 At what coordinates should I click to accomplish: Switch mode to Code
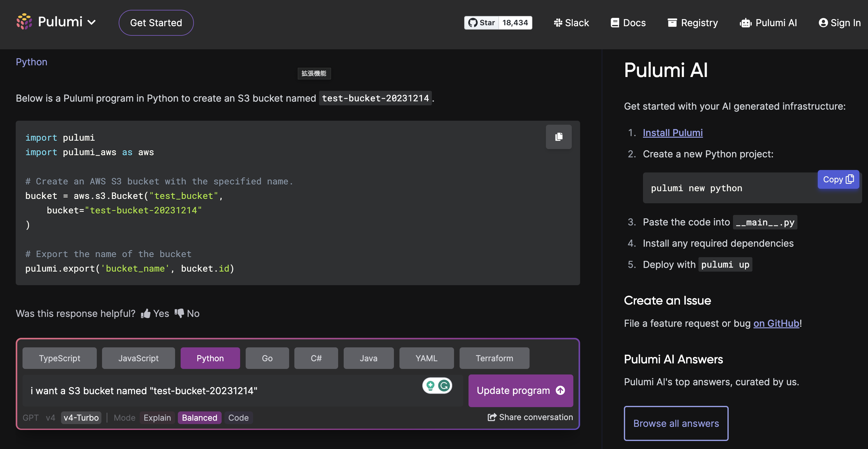pyautogui.click(x=239, y=418)
